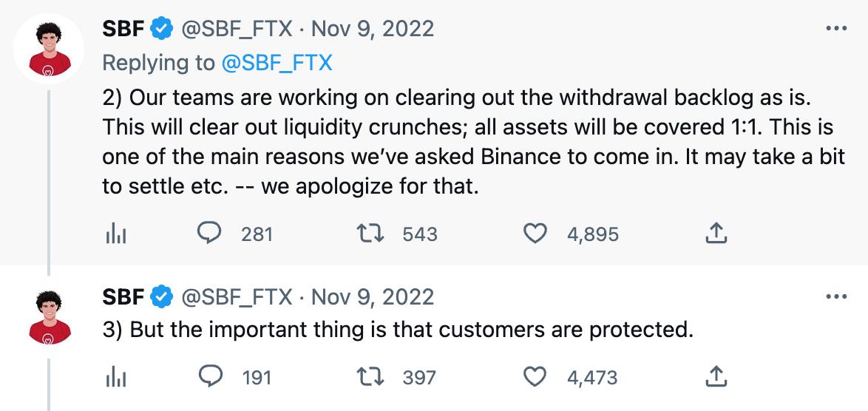This screenshot has height=411, width=868.
Task: Reply to the customers are protected tweet
Action: click(211, 377)
